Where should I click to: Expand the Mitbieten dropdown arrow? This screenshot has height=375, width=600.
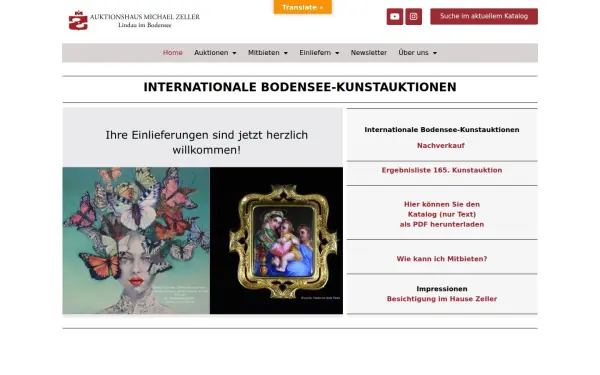pos(285,53)
